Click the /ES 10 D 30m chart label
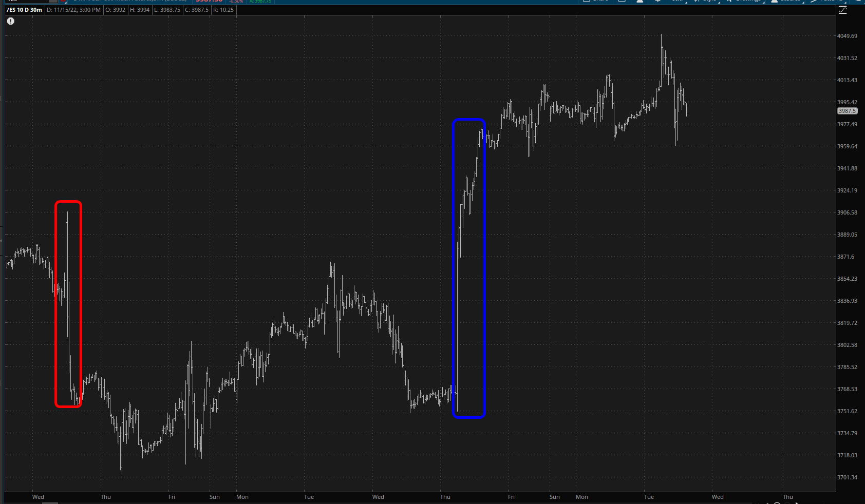 (x=24, y=10)
